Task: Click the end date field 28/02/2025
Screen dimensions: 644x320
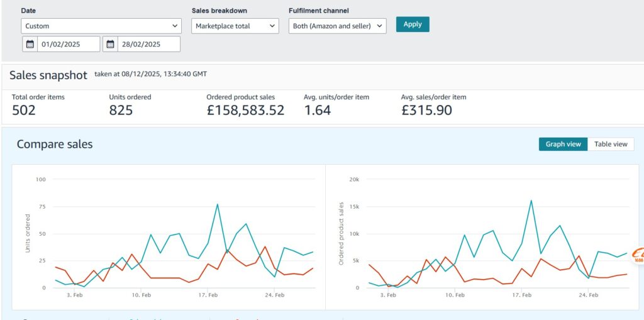Action: click(148, 44)
